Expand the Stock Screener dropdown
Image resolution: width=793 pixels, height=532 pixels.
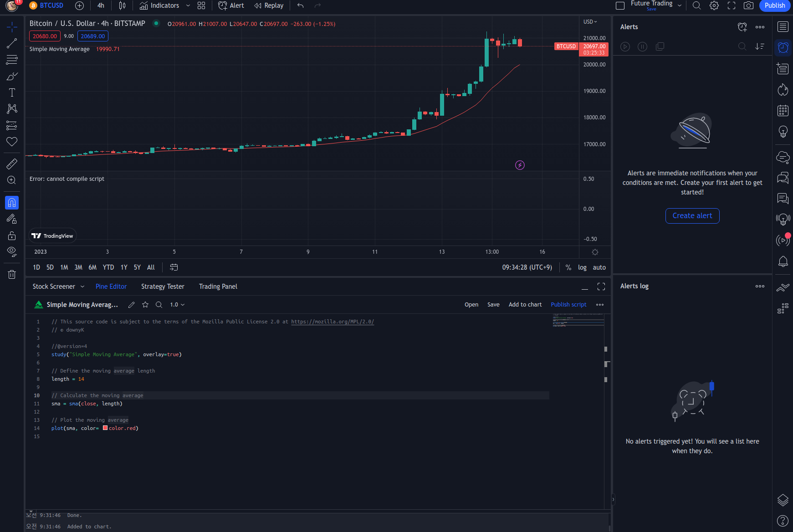[82, 286]
